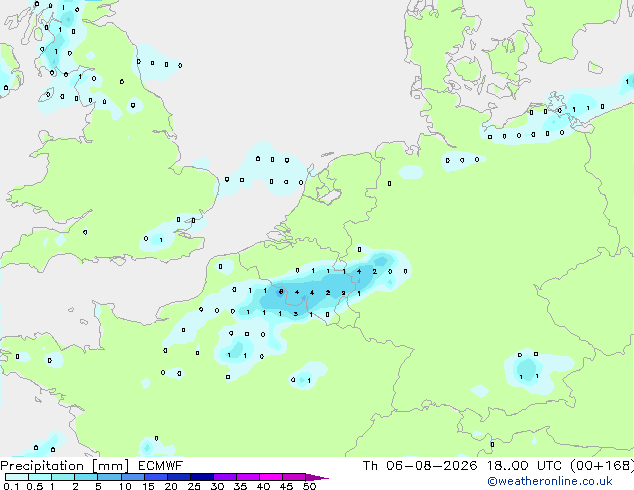Click the '25' legend scale label
The height and width of the screenshot is (490, 634).
coord(194,486)
